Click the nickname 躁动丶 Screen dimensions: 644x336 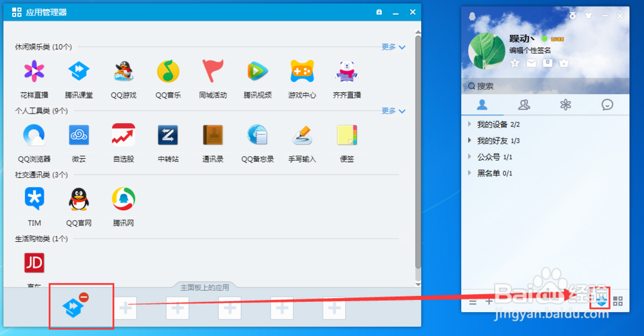point(522,39)
